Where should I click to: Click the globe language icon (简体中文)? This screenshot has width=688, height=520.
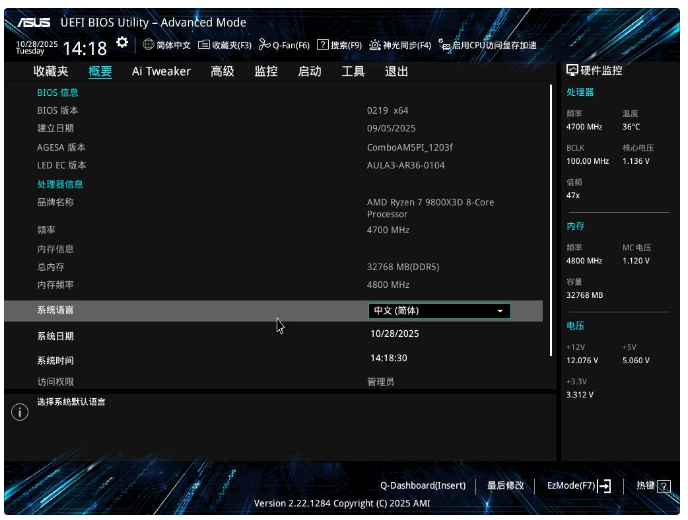148,44
